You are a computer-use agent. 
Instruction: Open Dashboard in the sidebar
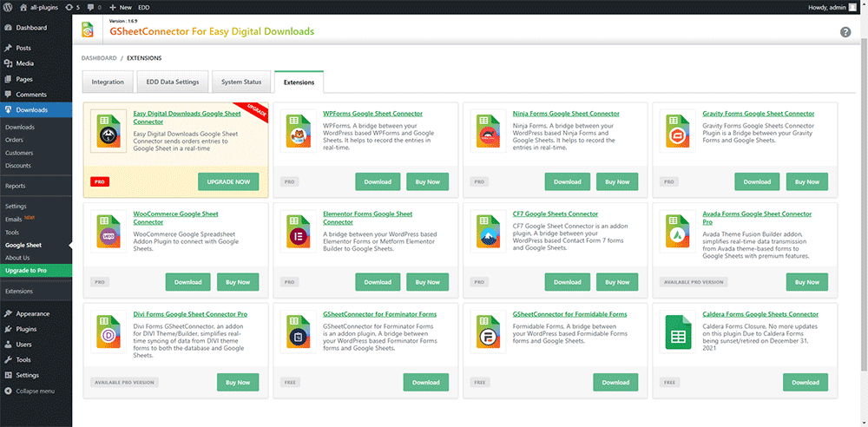coord(36,28)
